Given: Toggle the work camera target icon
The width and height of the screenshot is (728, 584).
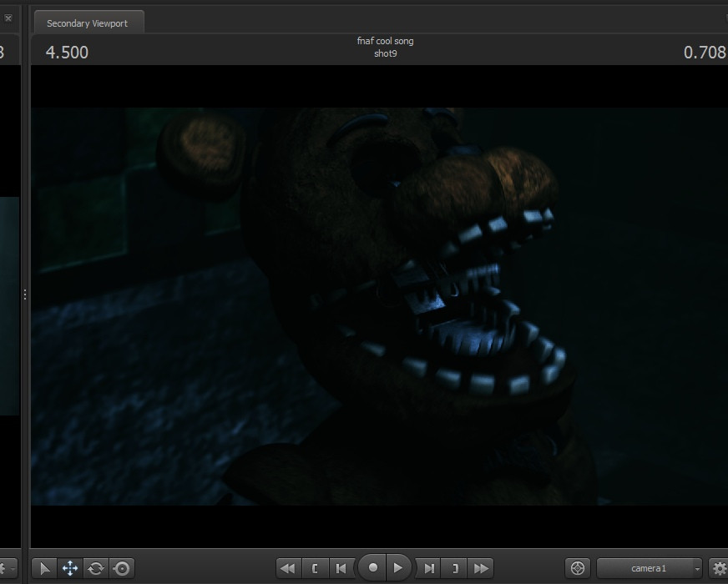Looking at the screenshot, I should pos(578,568).
